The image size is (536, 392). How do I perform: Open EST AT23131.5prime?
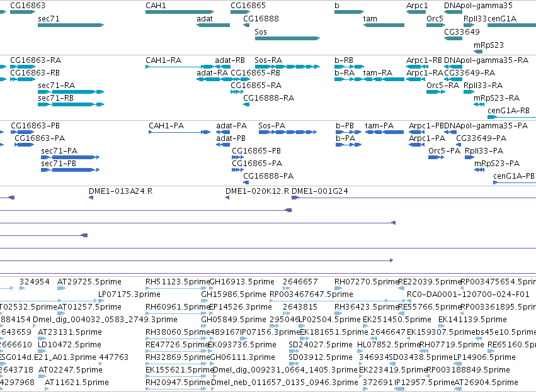(42, 339)
